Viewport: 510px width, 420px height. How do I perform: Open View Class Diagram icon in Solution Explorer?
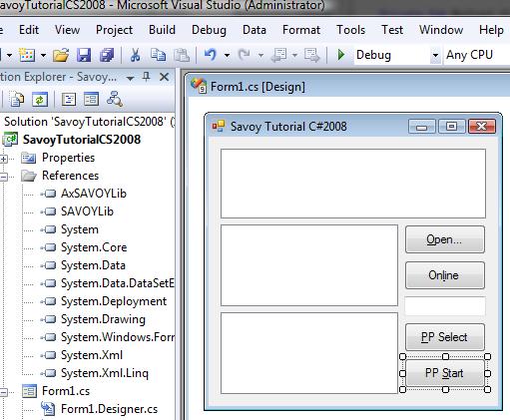point(115,99)
